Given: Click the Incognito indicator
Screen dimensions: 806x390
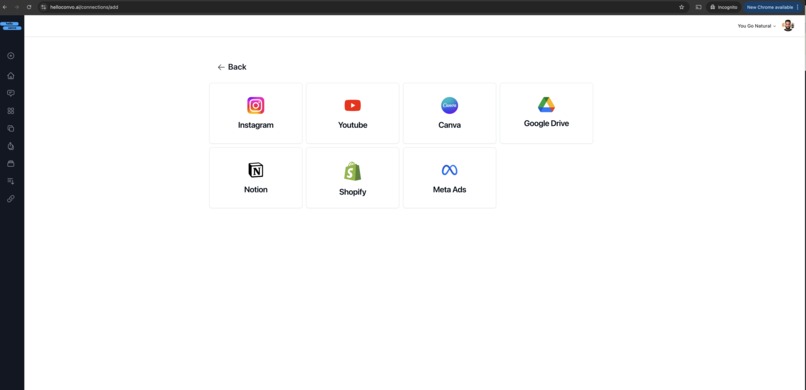Looking at the screenshot, I should coord(724,7).
